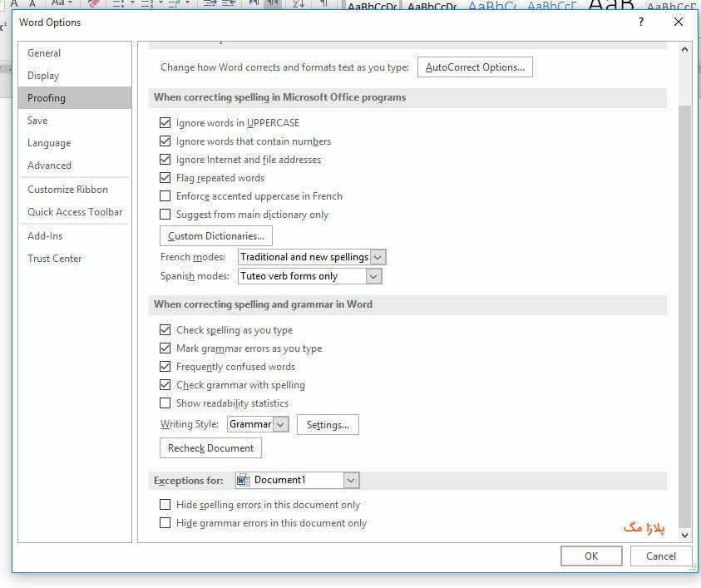Open the Advanced options category
This screenshot has height=588, width=701.
point(75,165)
